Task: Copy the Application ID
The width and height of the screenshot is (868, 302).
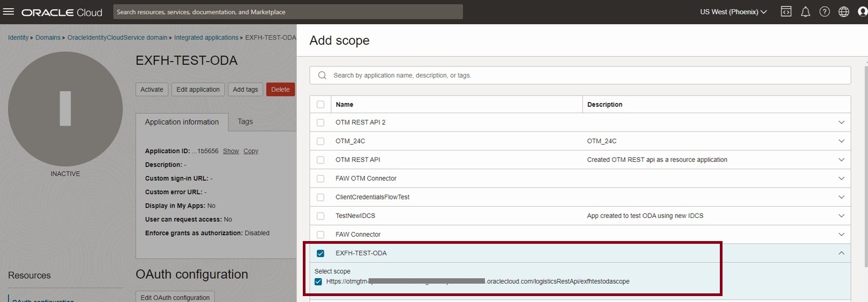Action: click(251, 151)
